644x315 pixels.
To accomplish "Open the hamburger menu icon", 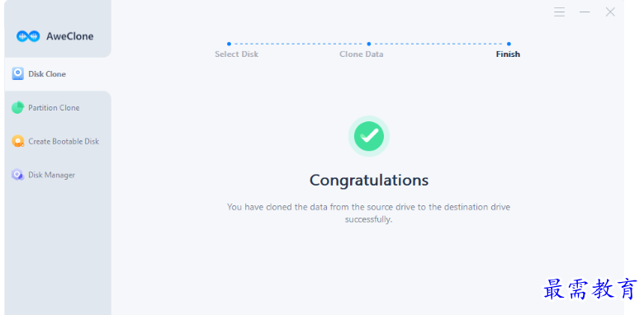I will click(559, 12).
